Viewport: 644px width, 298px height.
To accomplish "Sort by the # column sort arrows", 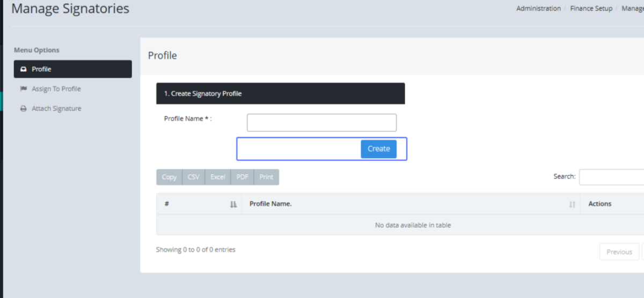I will [233, 204].
